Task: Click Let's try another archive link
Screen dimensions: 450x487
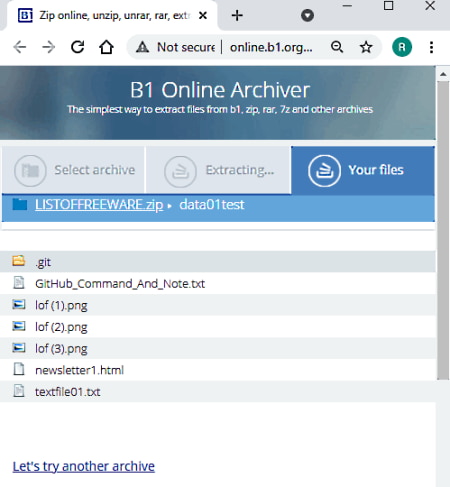Action: (84, 466)
